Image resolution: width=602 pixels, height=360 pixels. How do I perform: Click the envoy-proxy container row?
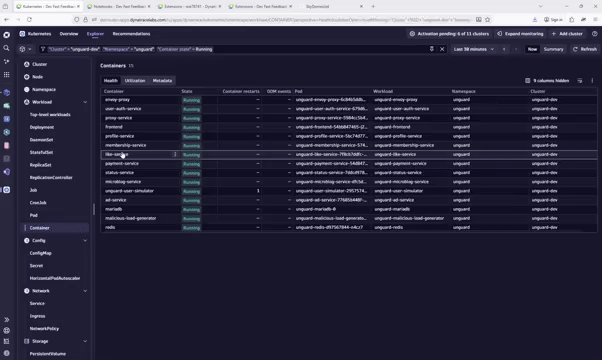[x=349, y=100]
